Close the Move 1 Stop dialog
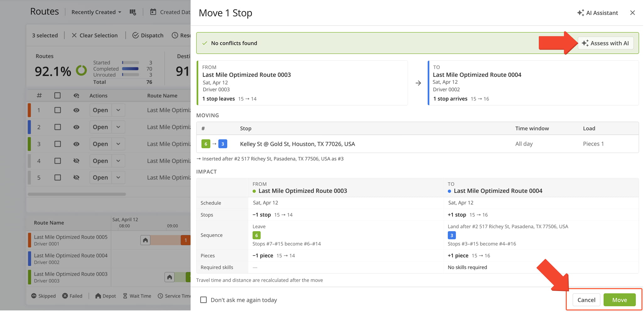The width and height of the screenshot is (644, 312). pos(632,13)
